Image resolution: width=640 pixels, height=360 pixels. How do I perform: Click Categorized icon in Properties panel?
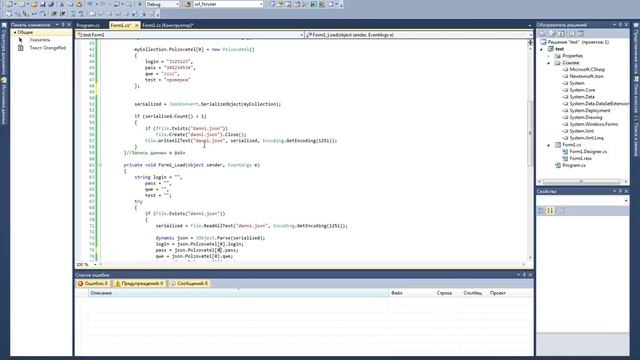pyautogui.click(x=541, y=211)
